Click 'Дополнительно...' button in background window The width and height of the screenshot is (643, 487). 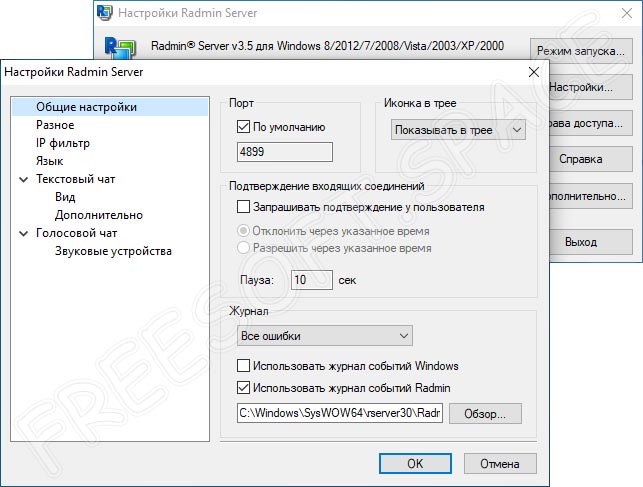pos(591,196)
